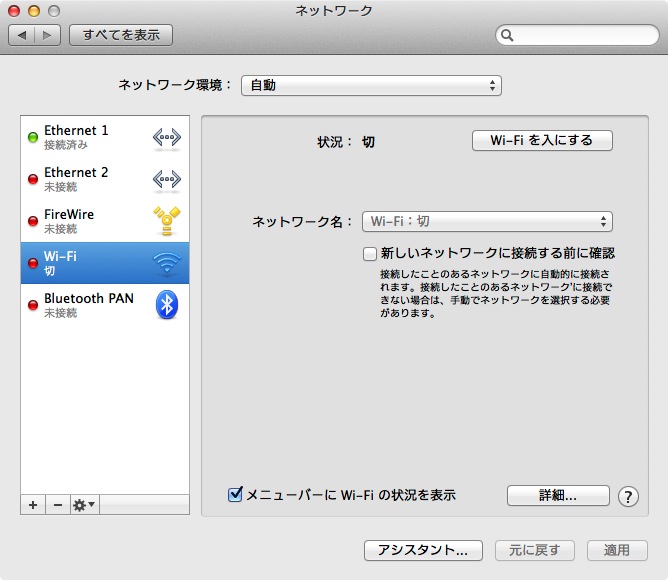Open the ネットワーク環境 location dropdown
The height and width of the screenshot is (580, 668).
pyautogui.click(x=371, y=86)
